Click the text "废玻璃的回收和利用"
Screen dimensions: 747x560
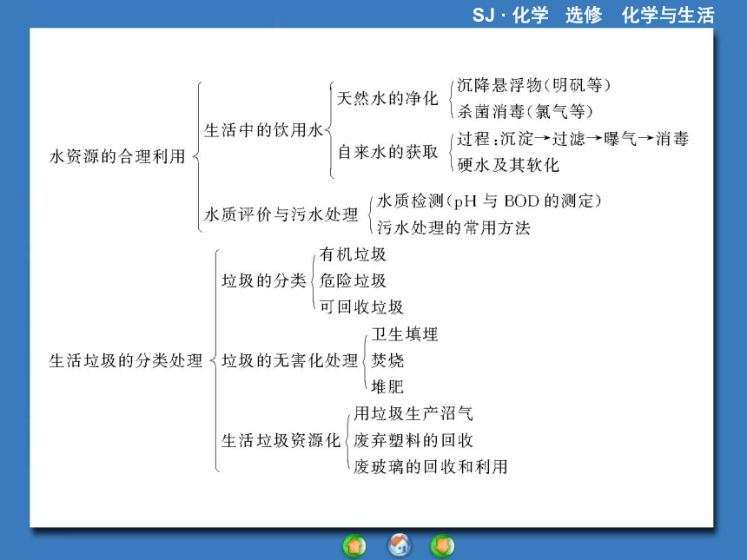tap(431, 467)
